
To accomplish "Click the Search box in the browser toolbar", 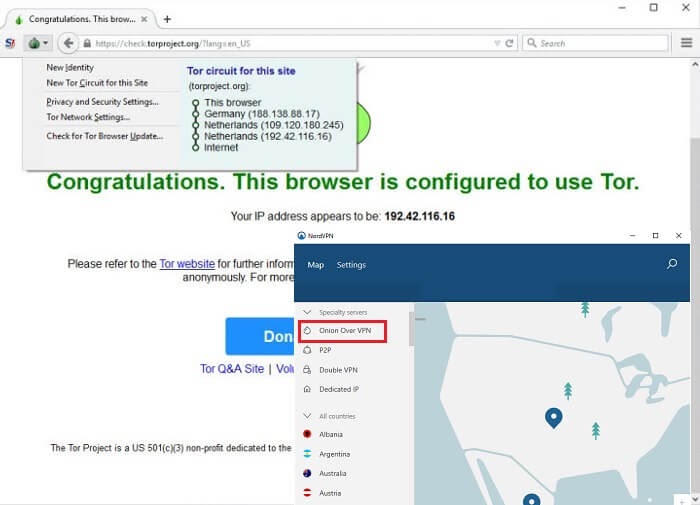I will (x=596, y=43).
